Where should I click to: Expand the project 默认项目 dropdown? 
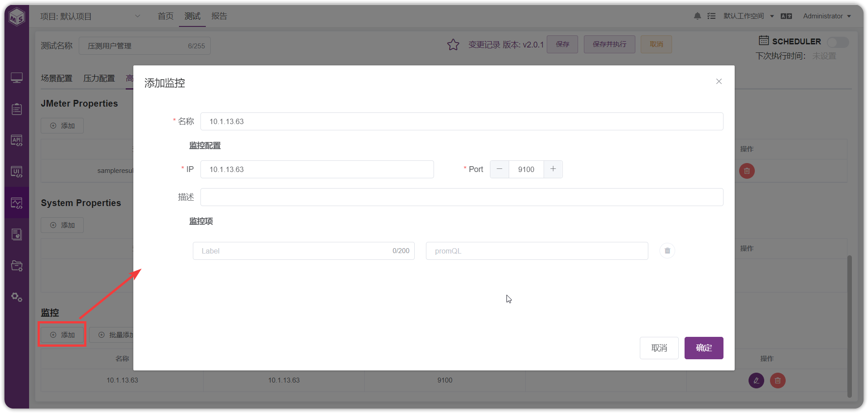(x=90, y=17)
